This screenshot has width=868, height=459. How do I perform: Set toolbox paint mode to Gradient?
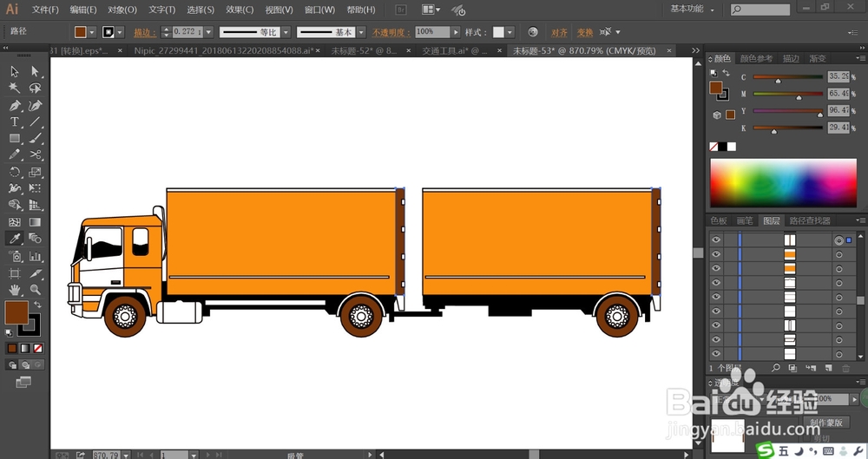pyautogui.click(x=25, y=348)
